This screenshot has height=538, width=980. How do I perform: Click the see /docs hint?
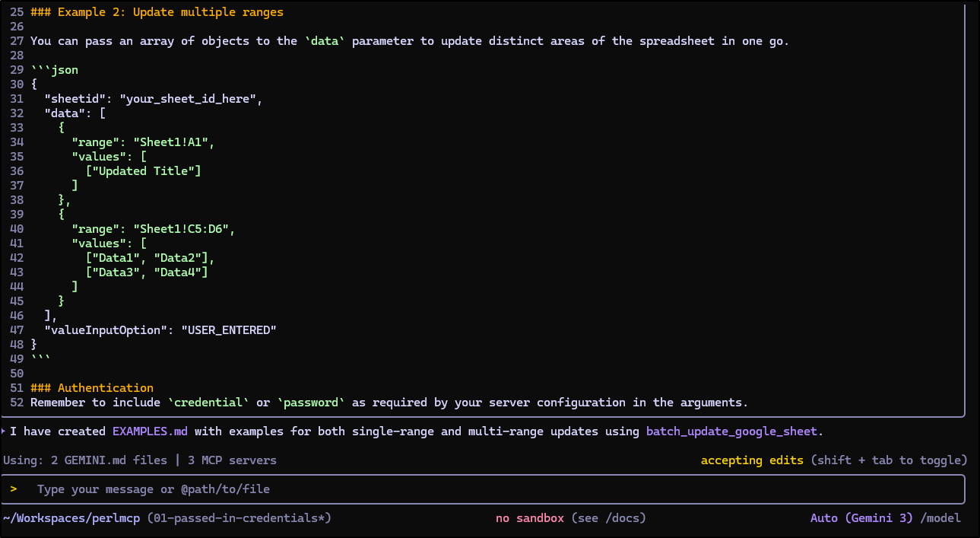pos(608,518)
